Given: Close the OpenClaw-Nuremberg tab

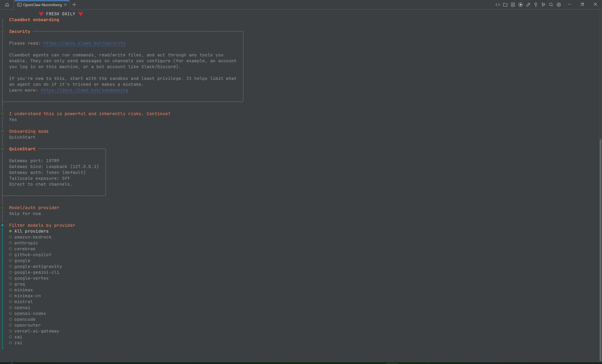Looking at the screenshot, I should [x=65, y=5].
